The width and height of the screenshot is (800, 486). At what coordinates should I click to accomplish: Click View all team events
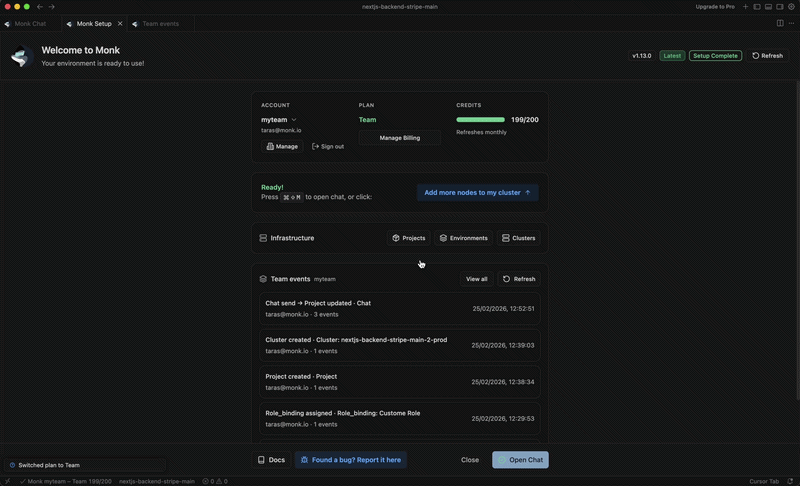[x=477, y=279]
